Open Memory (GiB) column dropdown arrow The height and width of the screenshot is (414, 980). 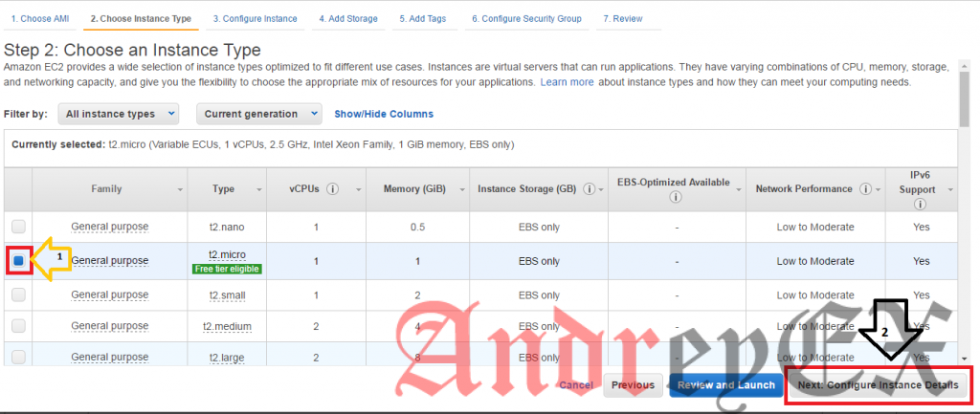click(462, 189)
